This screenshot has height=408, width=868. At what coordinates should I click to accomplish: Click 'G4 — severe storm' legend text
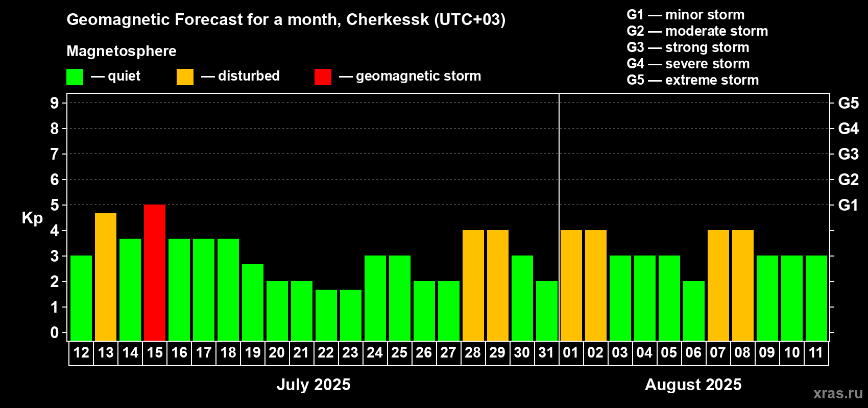tap(688, 64)
